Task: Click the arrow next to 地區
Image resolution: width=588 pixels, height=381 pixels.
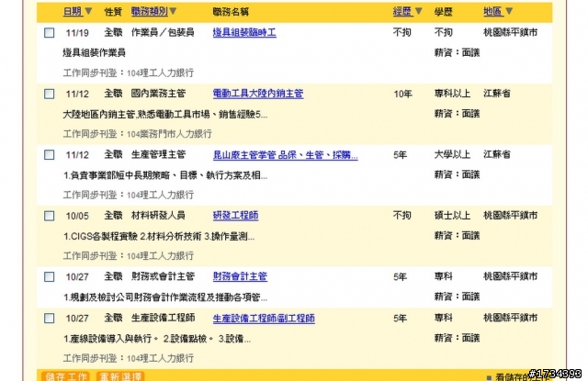Action: [509, 11]
